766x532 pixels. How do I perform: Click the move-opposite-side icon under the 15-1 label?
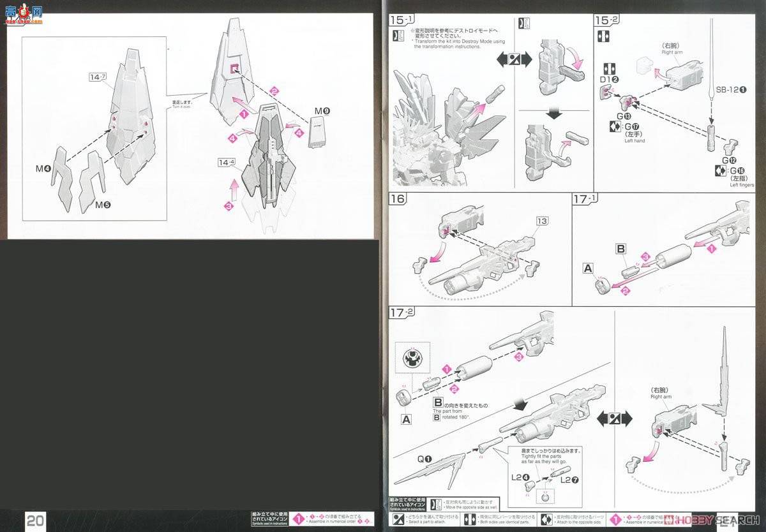coord(398,36)
